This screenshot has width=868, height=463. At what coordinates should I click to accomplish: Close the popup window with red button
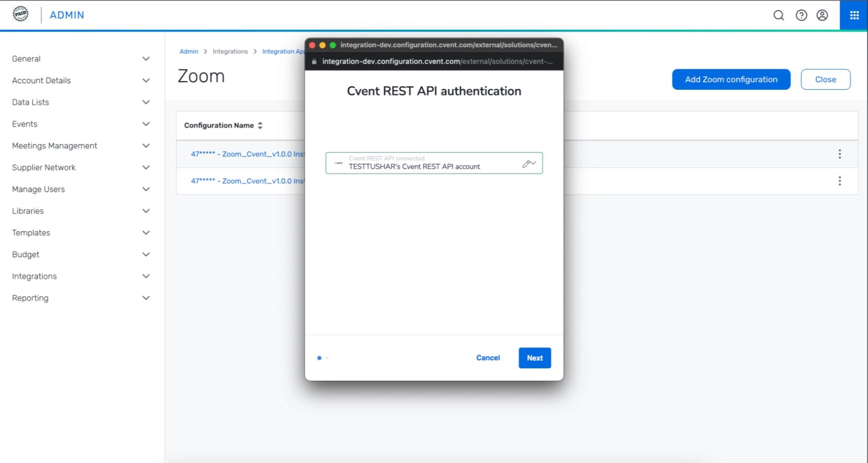coord(312,45)
